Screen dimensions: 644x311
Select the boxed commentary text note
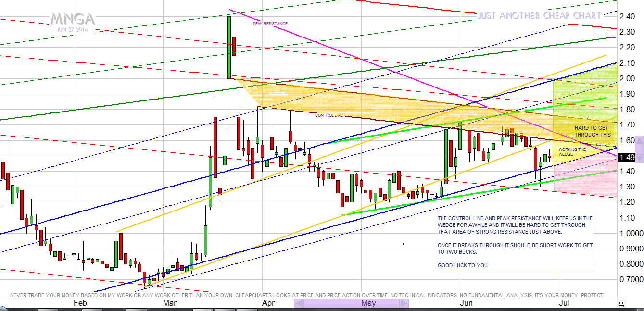click(x=515, y=242)
